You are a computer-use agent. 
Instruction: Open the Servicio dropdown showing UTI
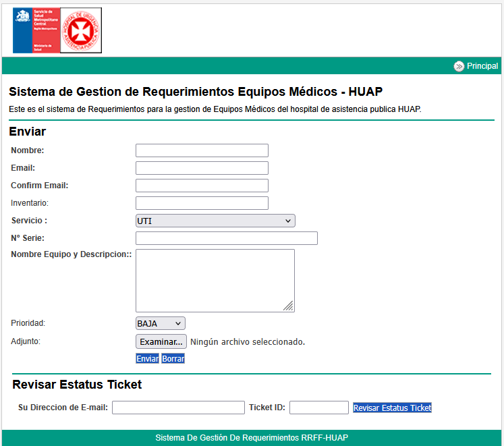(215, 221)
